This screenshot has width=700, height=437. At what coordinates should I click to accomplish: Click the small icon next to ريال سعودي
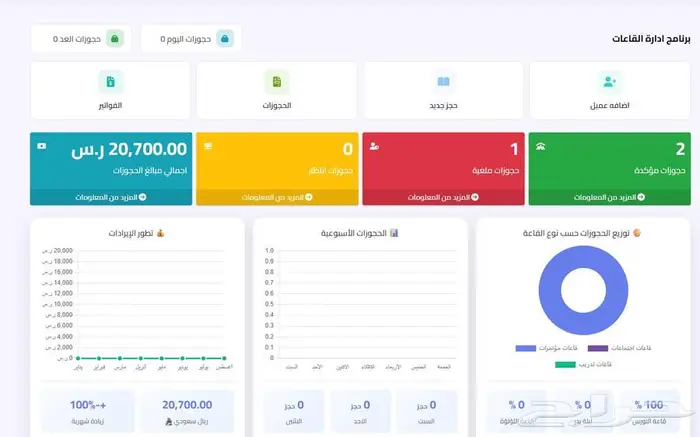[169, 421]
